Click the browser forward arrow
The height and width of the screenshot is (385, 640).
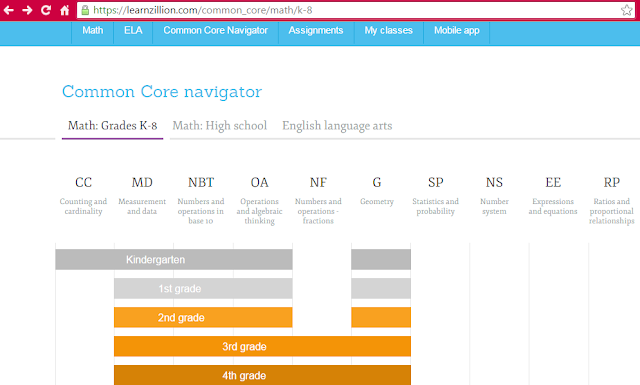27,10
